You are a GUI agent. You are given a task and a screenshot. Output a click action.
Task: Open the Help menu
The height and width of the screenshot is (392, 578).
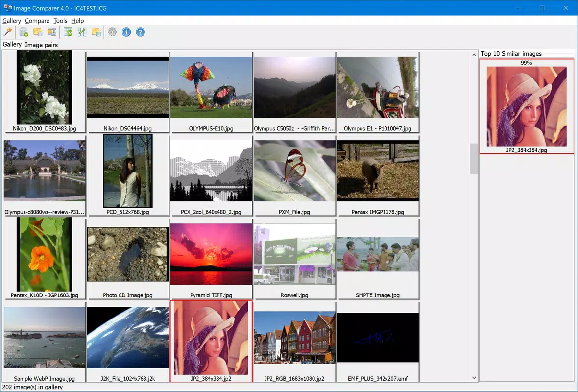[78, 21]
